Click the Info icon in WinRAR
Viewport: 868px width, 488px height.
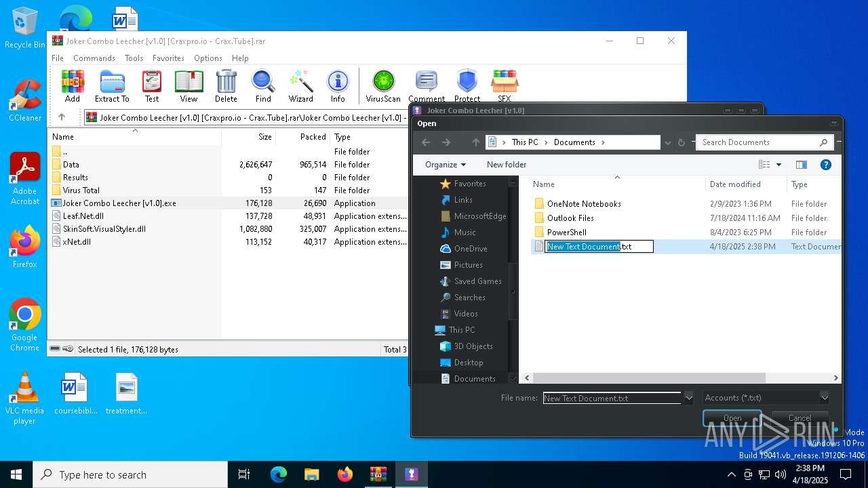pos(338,85)
